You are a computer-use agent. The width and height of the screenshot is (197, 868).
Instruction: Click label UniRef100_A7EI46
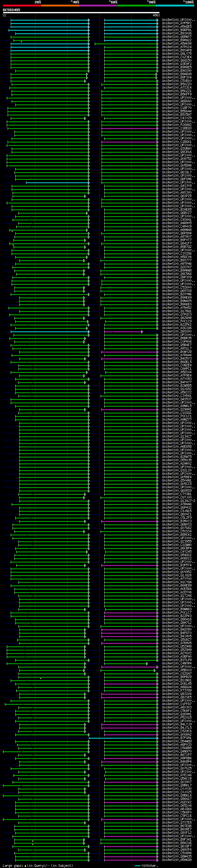point(177,775)
